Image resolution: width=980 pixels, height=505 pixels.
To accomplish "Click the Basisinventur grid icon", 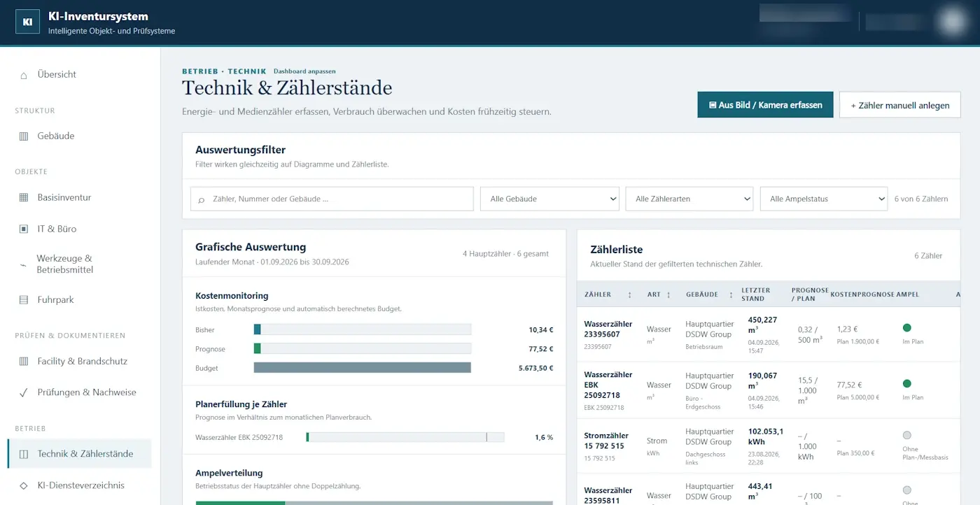I will pyautogui.click(x=24, y=198).
